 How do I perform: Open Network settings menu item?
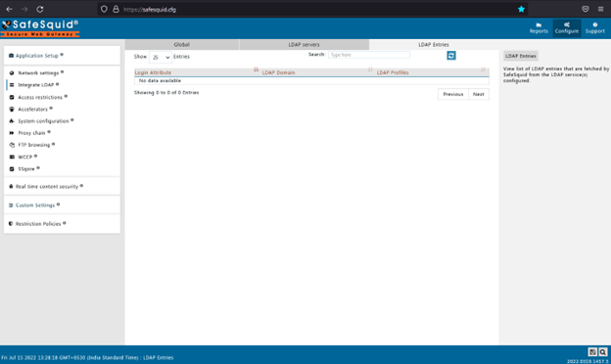(38, 72)
